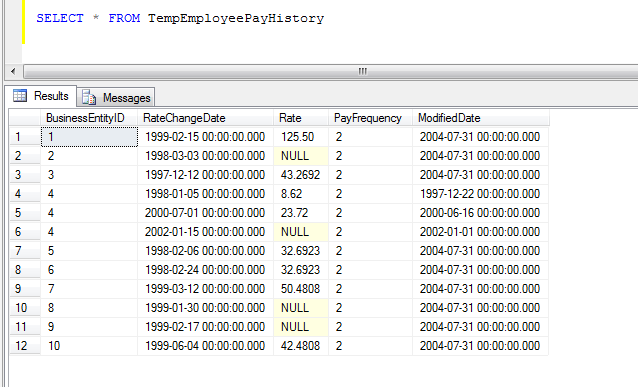Click the NULL Rate cell in row 10
This screenshot has height=387, width=638.
coord(301,308)
